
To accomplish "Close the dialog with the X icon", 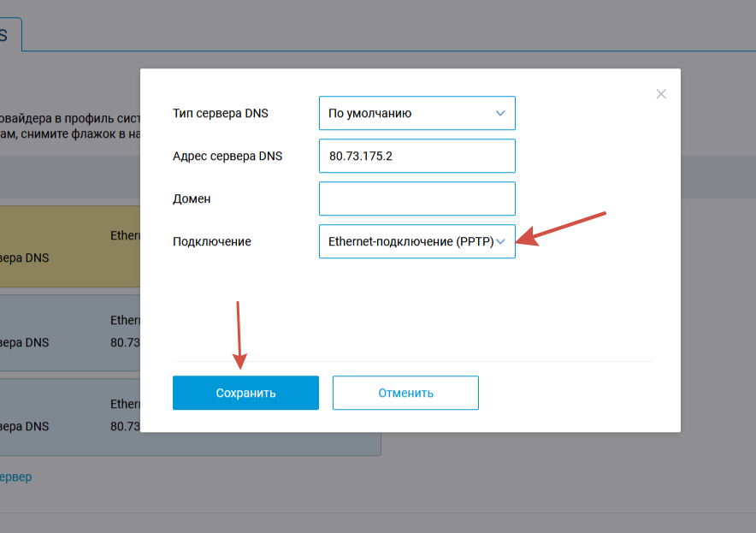I will (661, 94).
